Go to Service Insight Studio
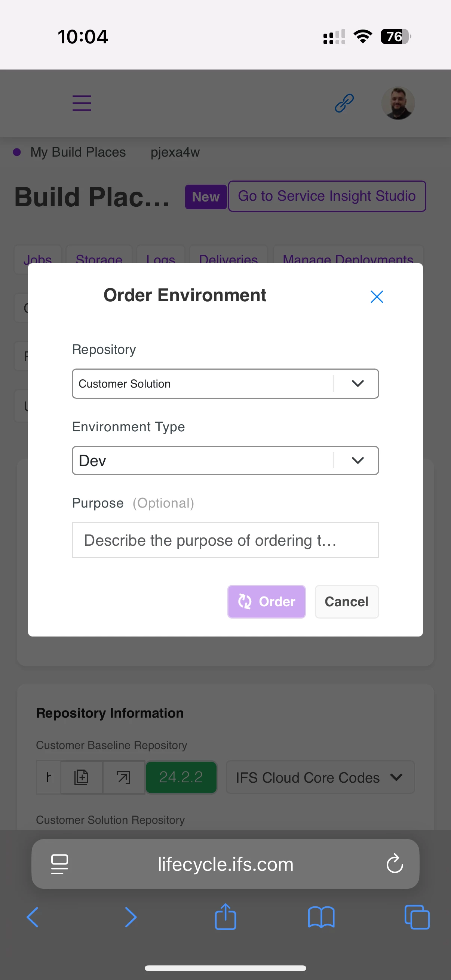The image size is (451, 980). pyautogui.click(x=326, y=196)
